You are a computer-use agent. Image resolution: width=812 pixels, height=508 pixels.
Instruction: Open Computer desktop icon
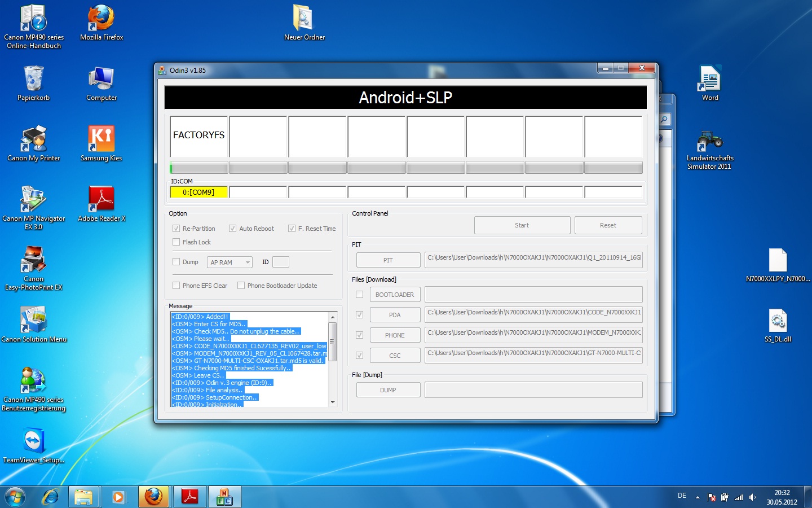pyautogui.click(x=101, y=83)
